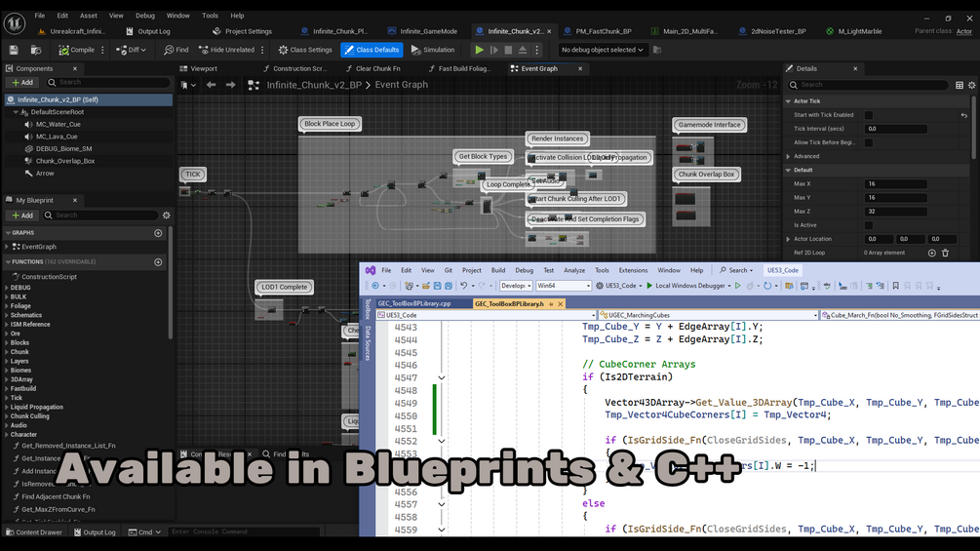Viewport: 980px width, 551px height.
Task: Open the Unreal Tools menu
Action: tap(210, 16)
